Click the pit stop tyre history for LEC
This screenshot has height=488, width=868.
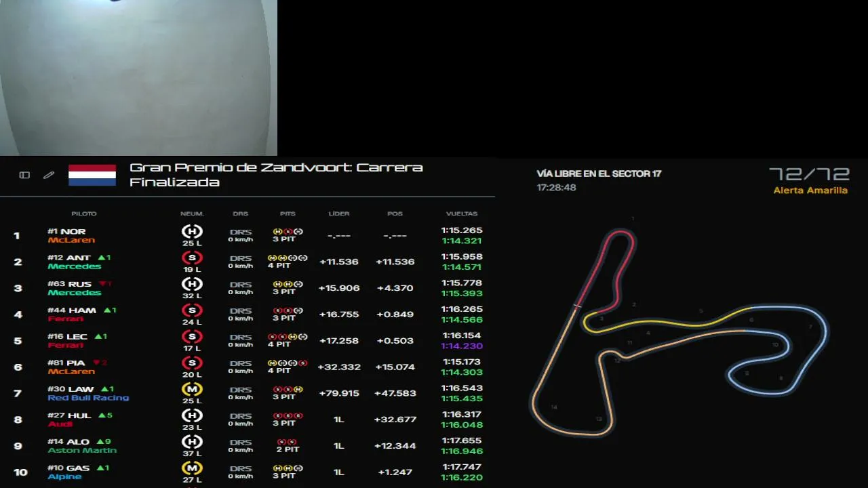tap(288, 337)
